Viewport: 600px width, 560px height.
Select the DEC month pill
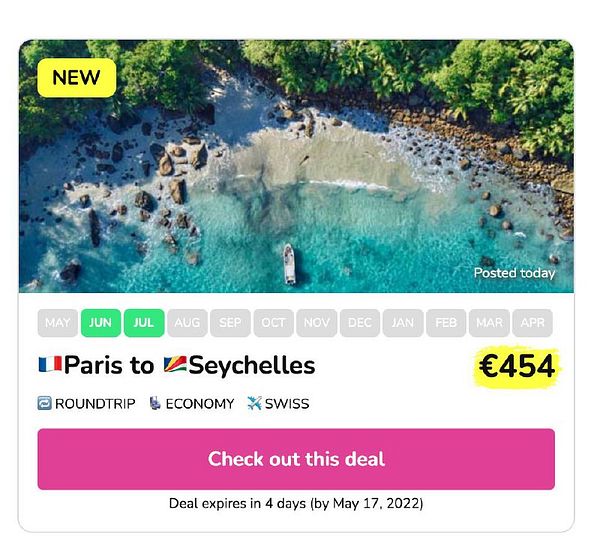(x=359, y=323)
